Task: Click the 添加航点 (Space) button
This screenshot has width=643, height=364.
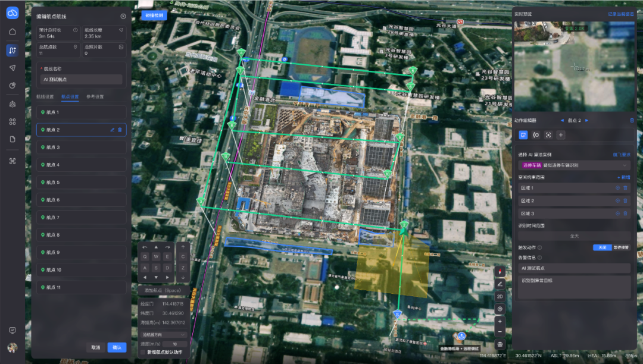Action: (163, 290)
